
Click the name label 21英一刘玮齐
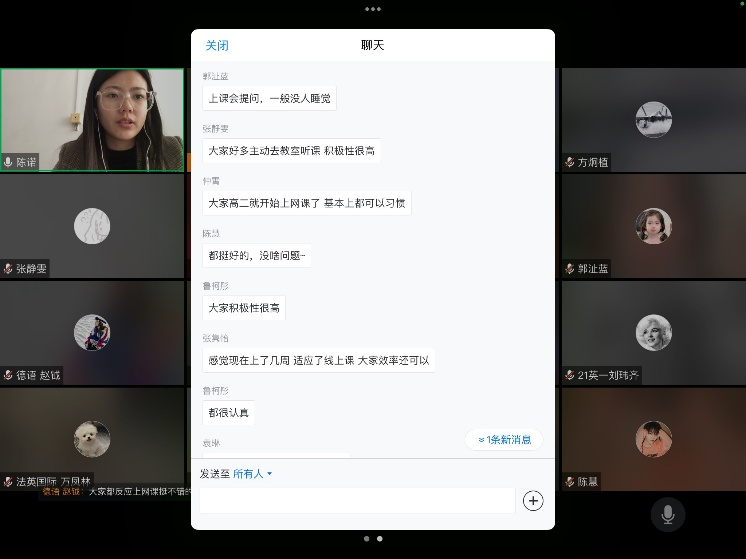tap(608, 375)
